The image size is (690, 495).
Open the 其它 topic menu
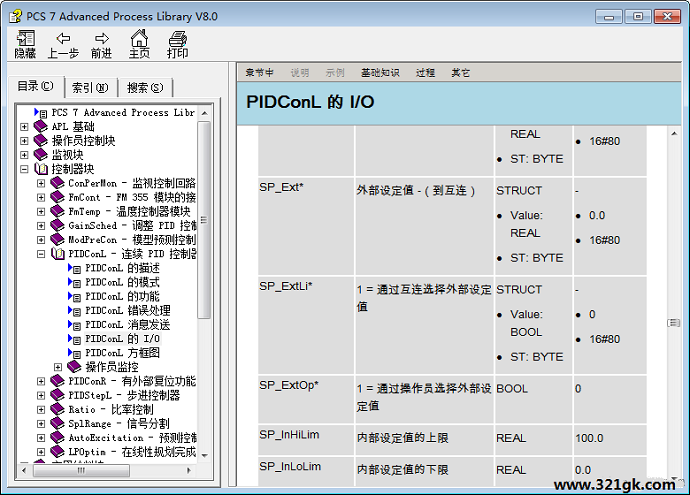pyautogui.click(x=461, y=73)
